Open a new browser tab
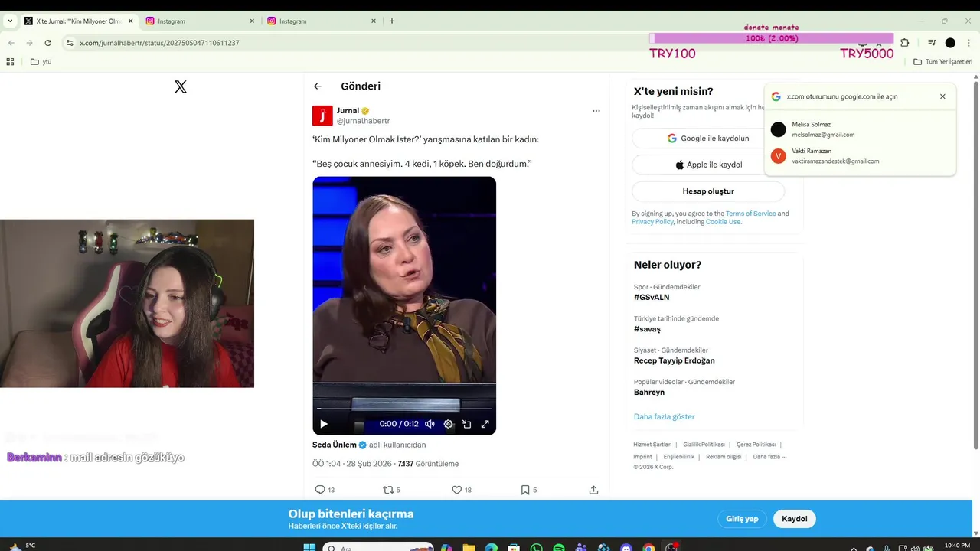Image resolution: width=980 pixels, height=551 pixels. tap(392, 21)
